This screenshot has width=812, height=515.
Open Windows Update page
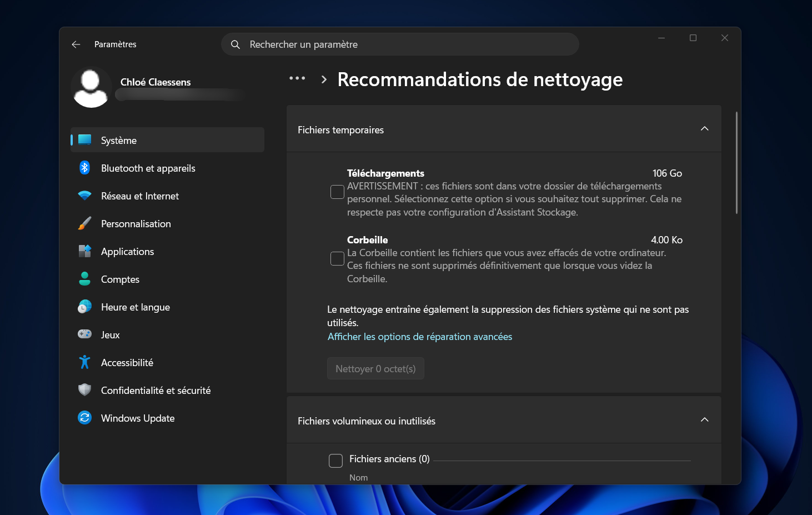pos(168,418)
